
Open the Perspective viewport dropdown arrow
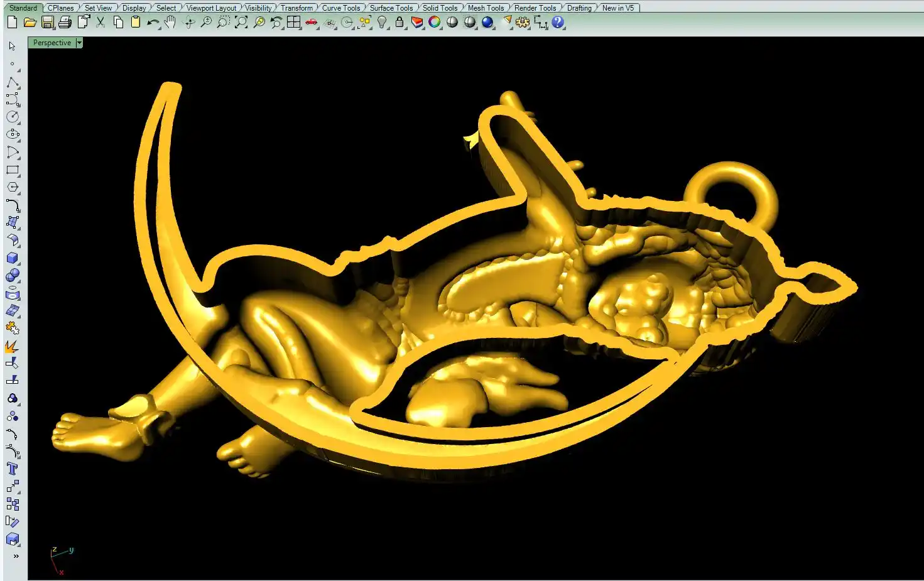click(x=79, y=43)
